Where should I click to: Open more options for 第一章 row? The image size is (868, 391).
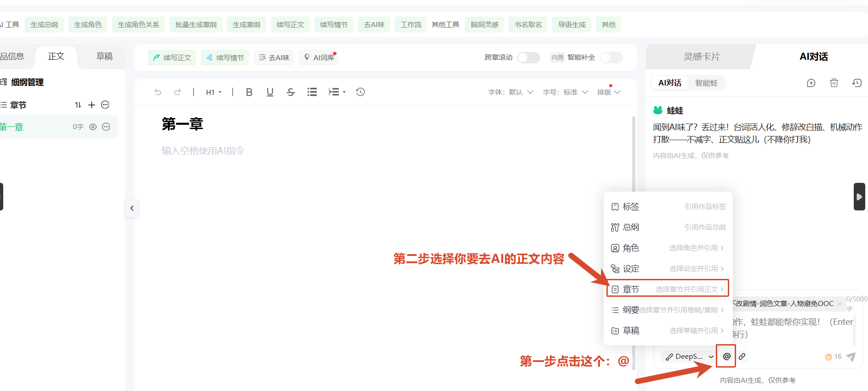[x=106, y=127]
